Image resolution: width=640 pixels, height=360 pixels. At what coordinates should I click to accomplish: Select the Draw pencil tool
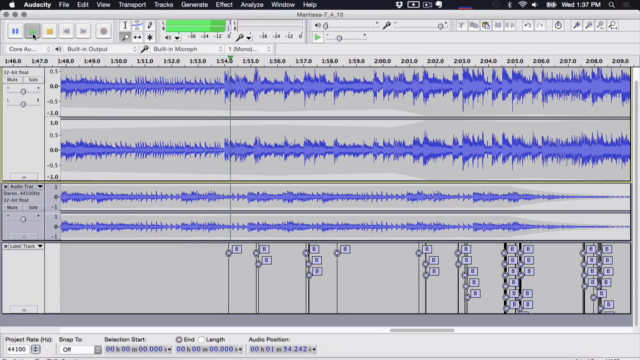[150, 25]
